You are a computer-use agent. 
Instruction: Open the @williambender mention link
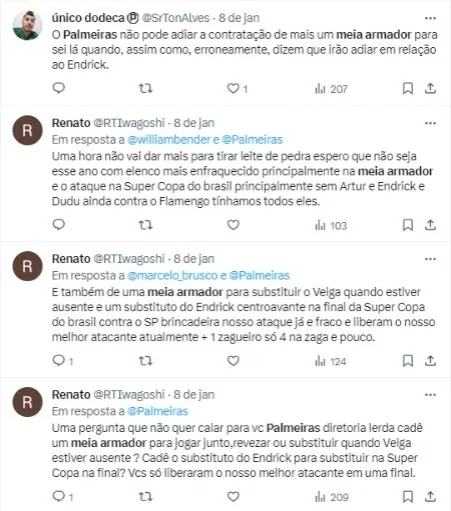pos(169,139)
